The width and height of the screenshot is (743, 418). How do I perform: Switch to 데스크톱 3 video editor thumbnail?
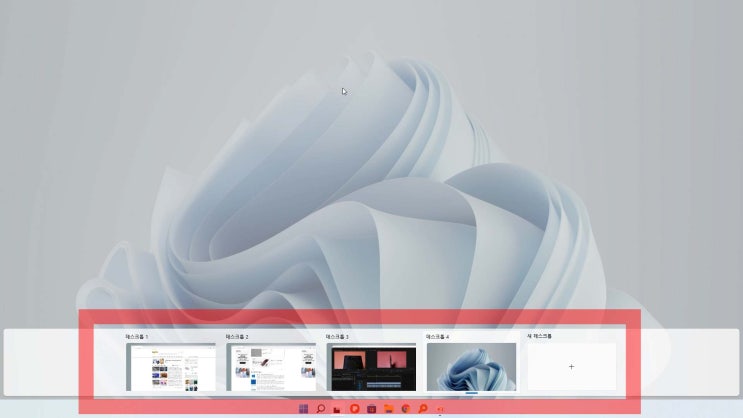tap(372, 367)
